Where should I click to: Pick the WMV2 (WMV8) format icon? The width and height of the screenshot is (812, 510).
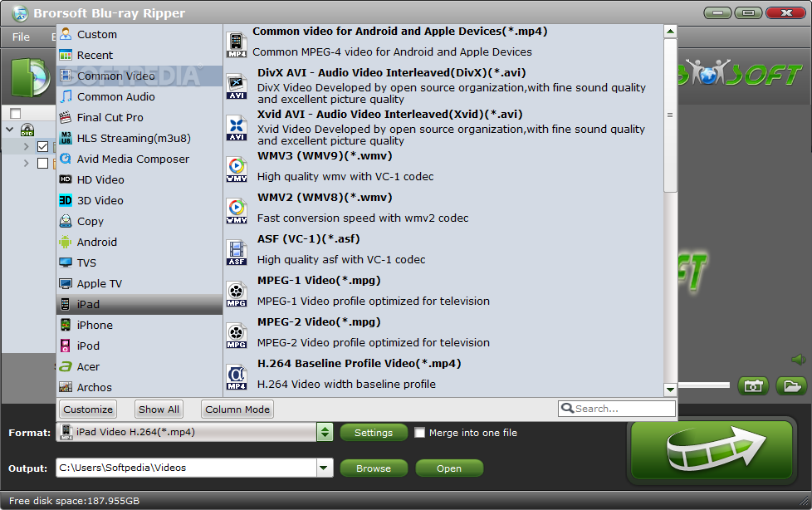click(x=237, y=210)
